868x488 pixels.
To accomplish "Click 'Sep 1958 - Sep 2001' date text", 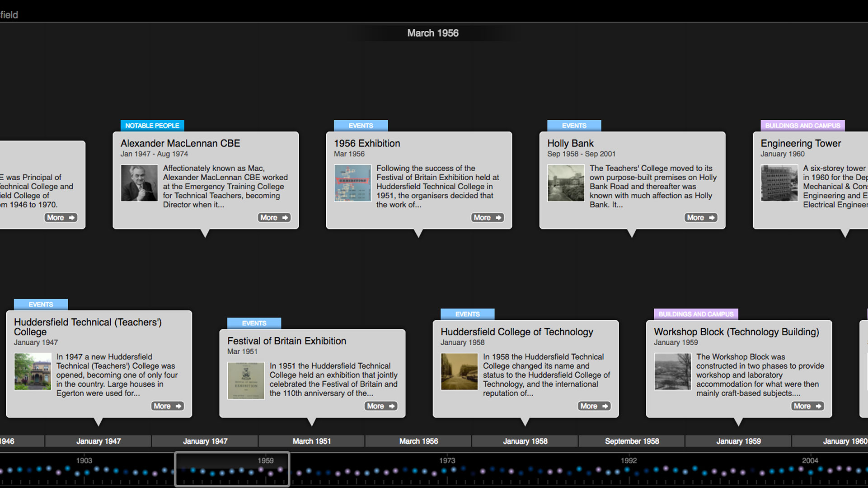I will [x=581, y=154].
